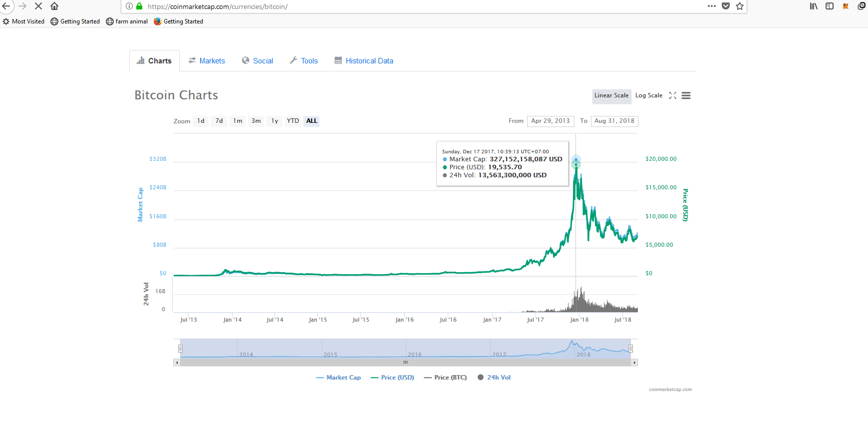The image size is (868, 424).
Task: Show site information icon in address bar
Action: coord(129,6)
